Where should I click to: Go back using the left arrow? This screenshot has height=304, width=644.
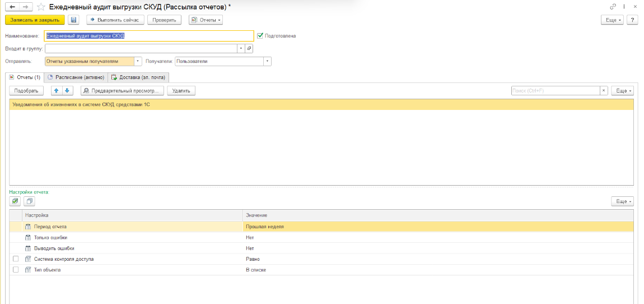pos(11,7)
